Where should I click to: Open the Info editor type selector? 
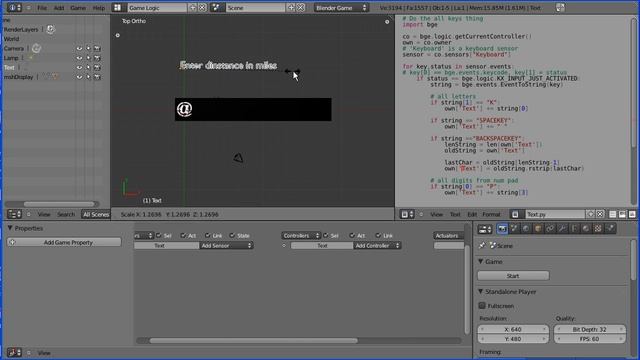coord(14,8)
